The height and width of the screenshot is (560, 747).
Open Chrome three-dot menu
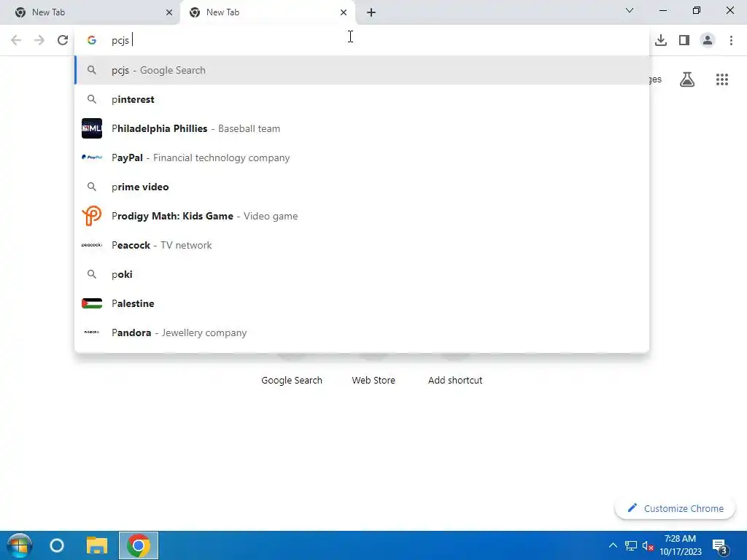[x=731, y=41]
